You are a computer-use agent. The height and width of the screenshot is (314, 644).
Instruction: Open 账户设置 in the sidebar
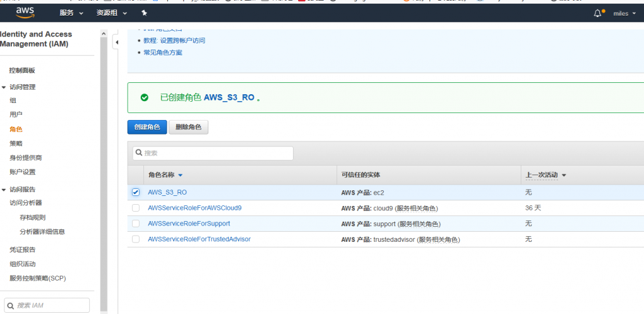point(22,172)
